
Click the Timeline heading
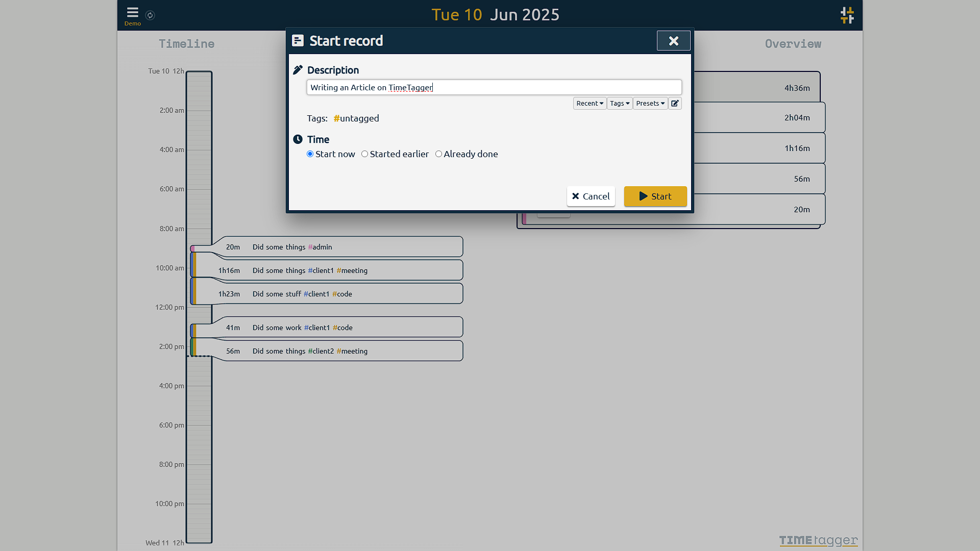click(x=186, y=44)
